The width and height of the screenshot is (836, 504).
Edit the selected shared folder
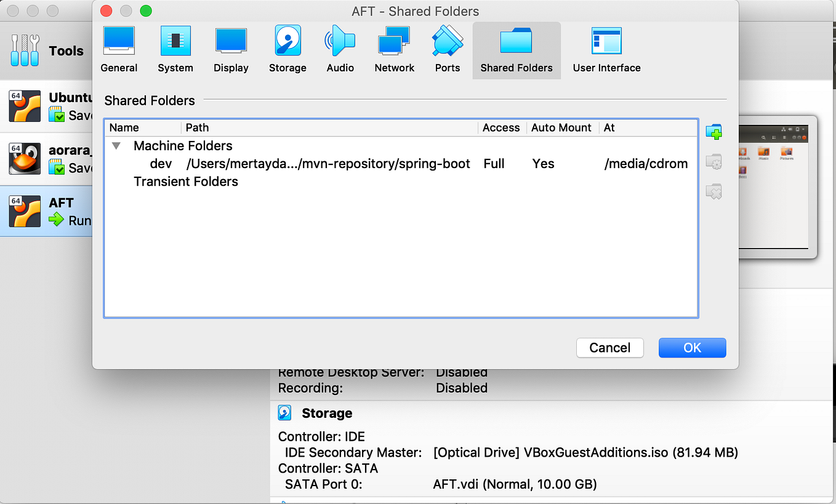pos(713,161)
